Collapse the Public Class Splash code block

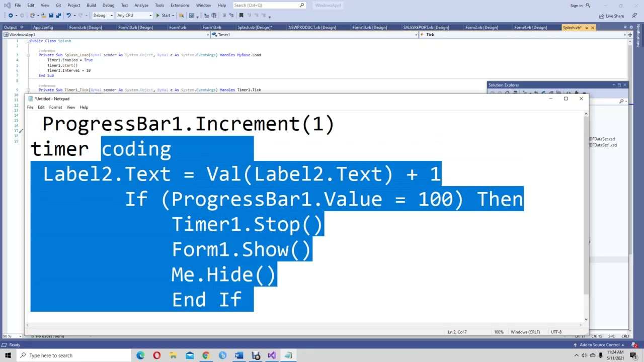pos(28,41)
